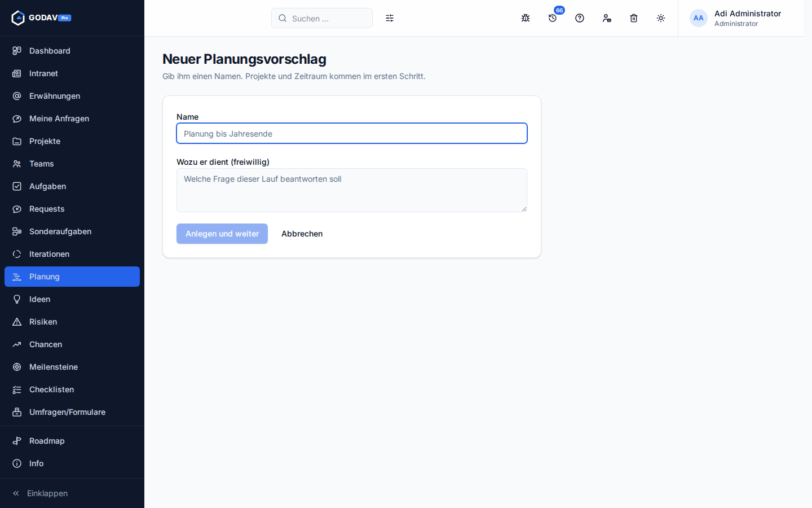Open the Adi Administrator user menu

tap(741, 18)
